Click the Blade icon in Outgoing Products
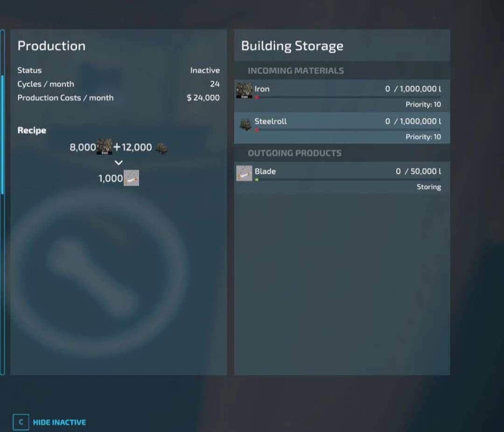 244,173
